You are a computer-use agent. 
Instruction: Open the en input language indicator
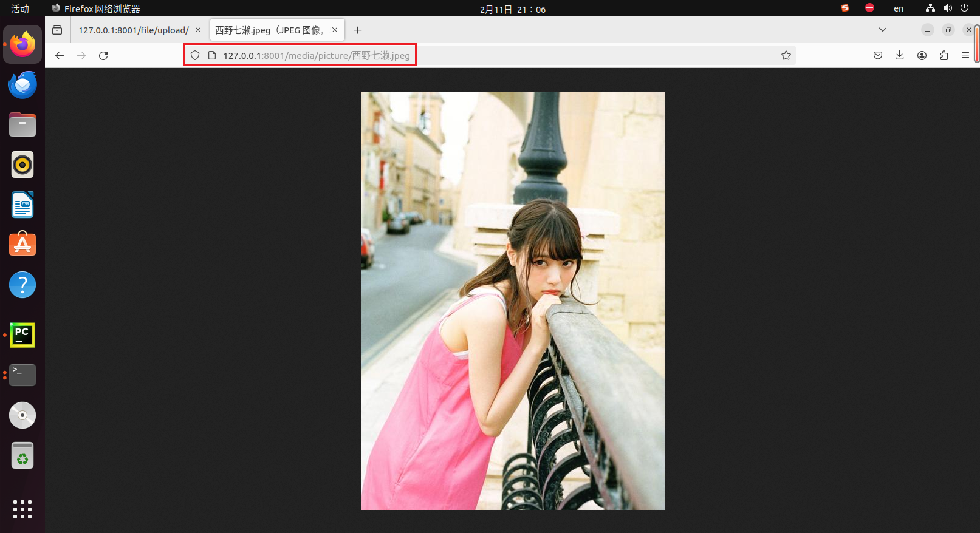click(x=898, y=9)
